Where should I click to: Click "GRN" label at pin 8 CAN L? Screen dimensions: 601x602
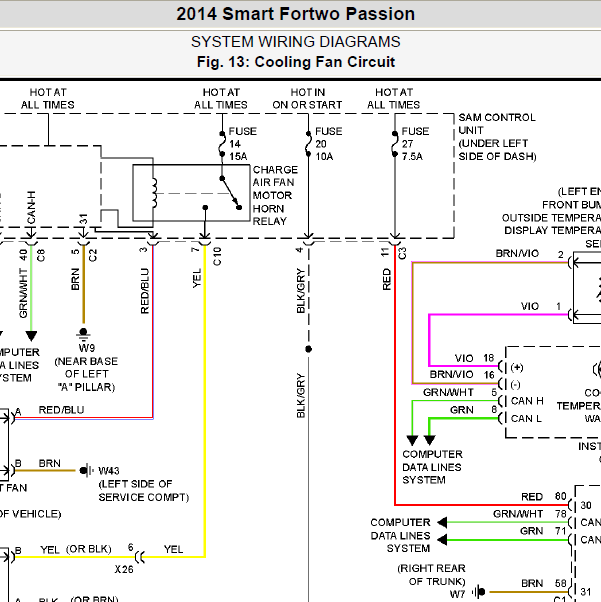(462, 410)
